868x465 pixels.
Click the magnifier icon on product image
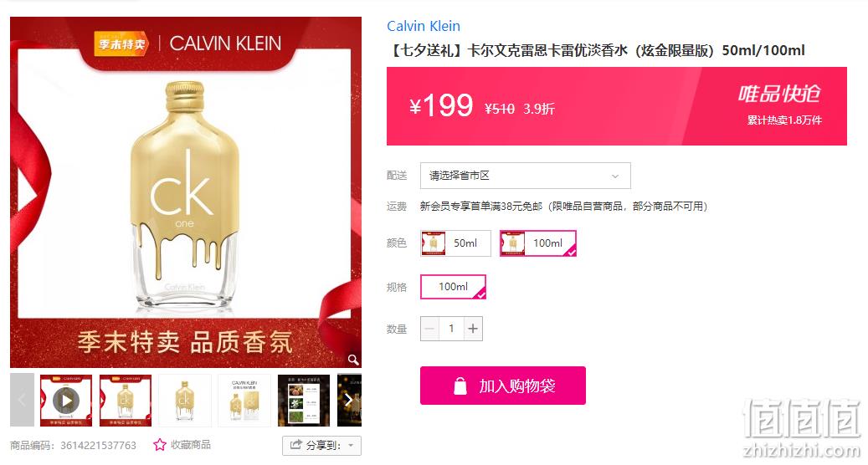click(353, 360)
